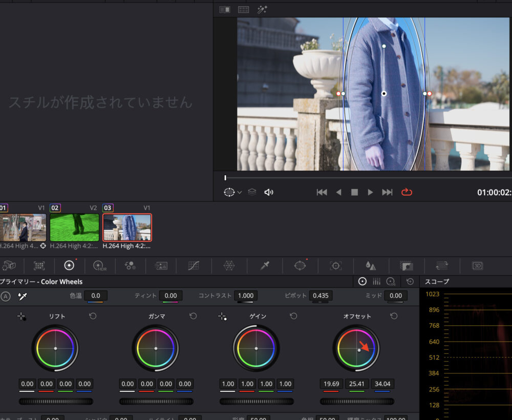Reset the リフト color wheel
512x420 pixels.
coord(93,316)
